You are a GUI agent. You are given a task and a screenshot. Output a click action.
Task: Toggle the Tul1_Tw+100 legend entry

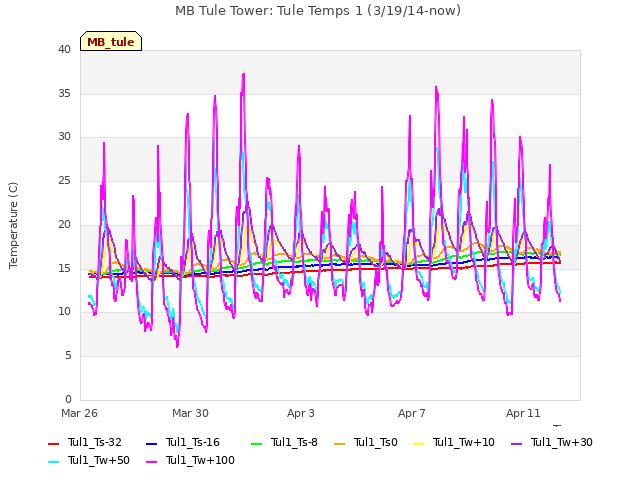(x=190, y=460)
